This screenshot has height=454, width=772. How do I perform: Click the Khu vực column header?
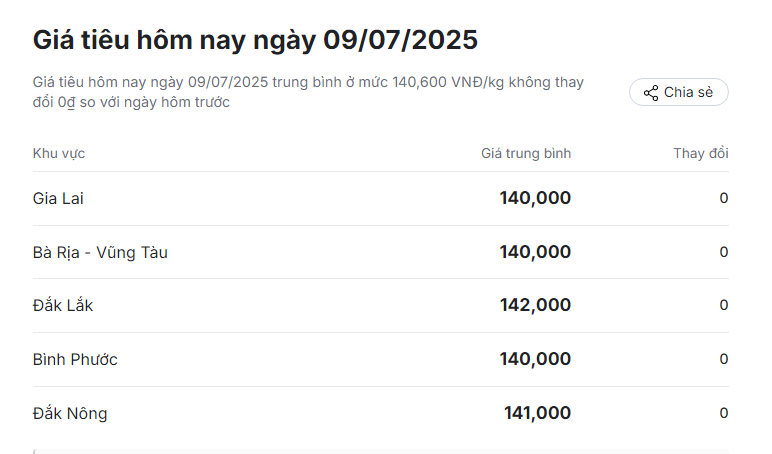[x=59, y=154]
